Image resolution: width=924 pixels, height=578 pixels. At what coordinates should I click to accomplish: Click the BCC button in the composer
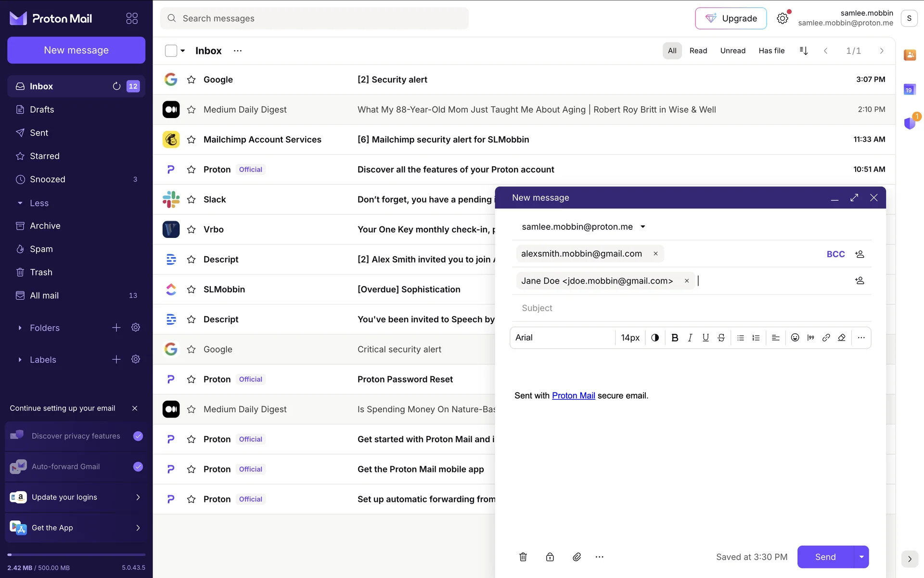point(835,254)
